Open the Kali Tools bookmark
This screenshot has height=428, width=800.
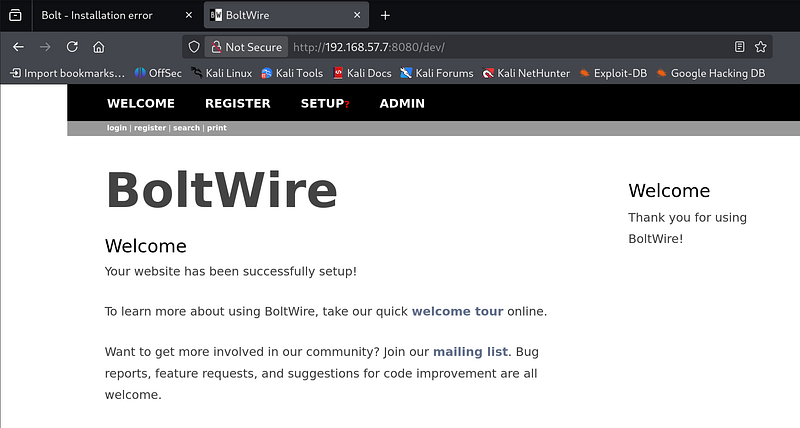(x=291, y=73)
